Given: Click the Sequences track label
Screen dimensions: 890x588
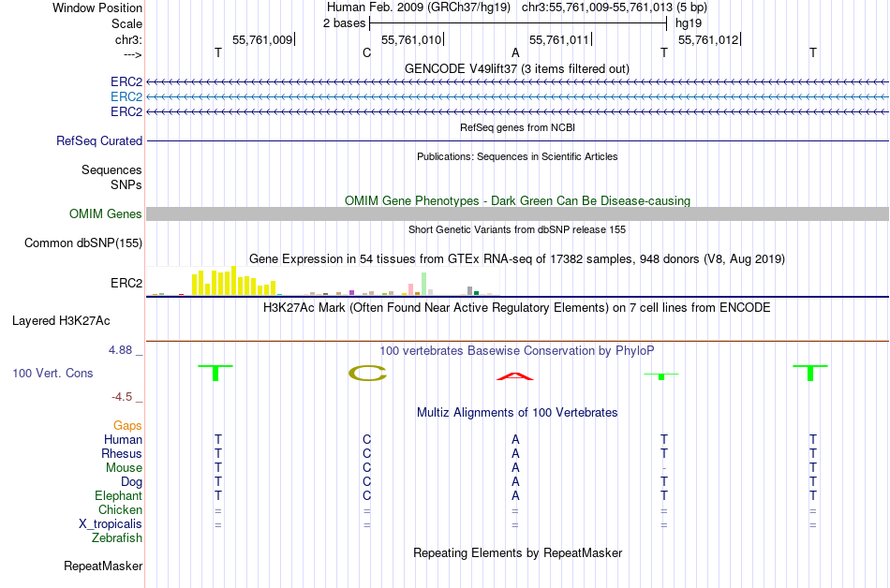Looking at the screenshot, I should point(111,169).
